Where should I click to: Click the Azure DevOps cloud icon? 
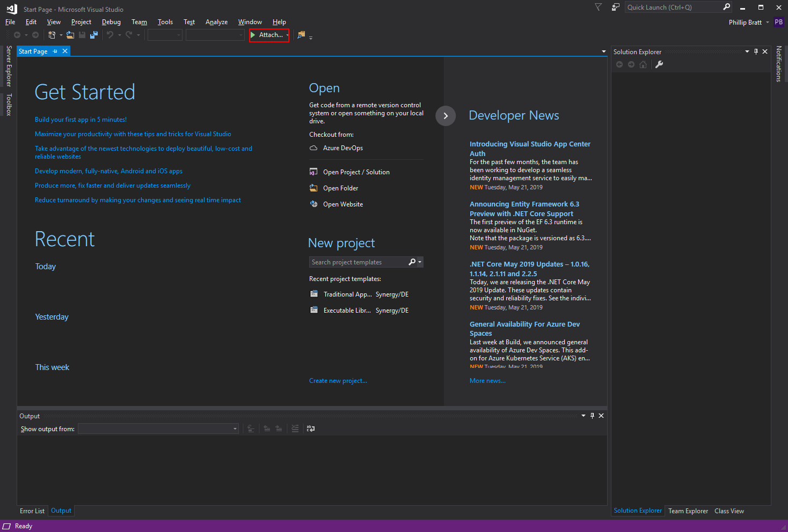point(313,148)
